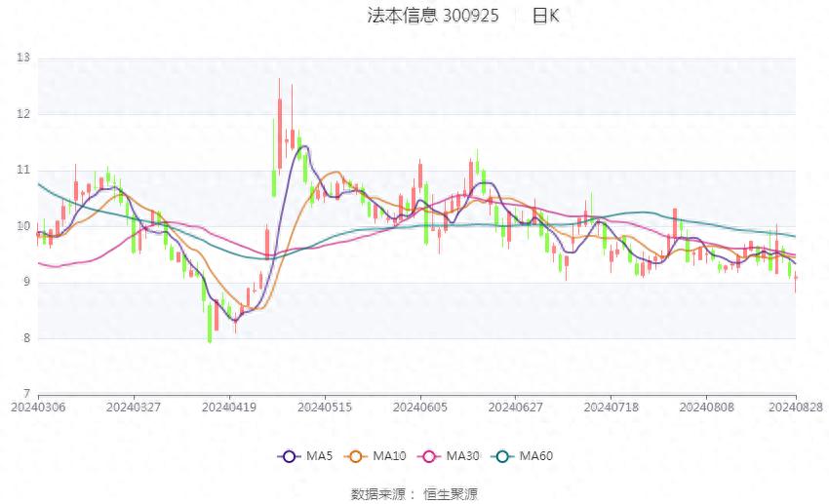
Task: Click y-axis value label 11
Action: (23, 170)
